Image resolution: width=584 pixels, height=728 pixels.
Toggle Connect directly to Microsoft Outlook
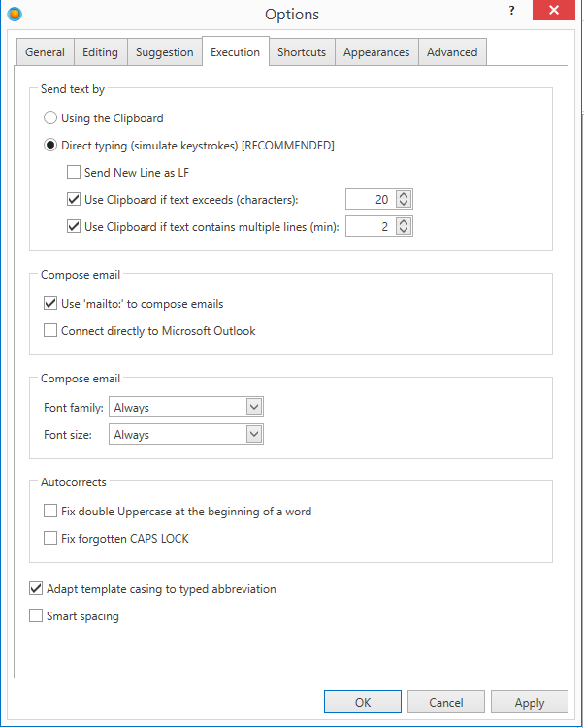coord(51,331)
